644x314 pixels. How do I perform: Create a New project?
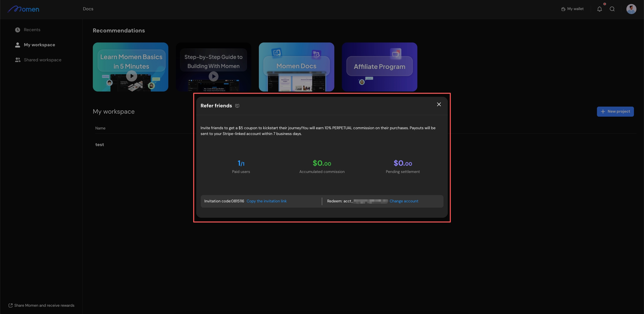coord(615,111)
